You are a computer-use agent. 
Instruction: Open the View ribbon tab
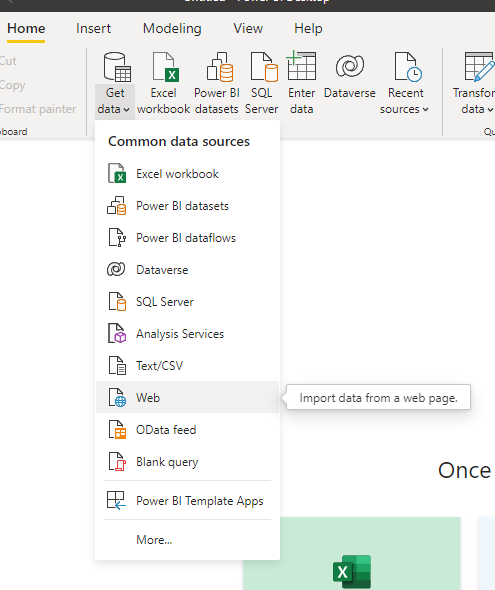coord(248,29)
